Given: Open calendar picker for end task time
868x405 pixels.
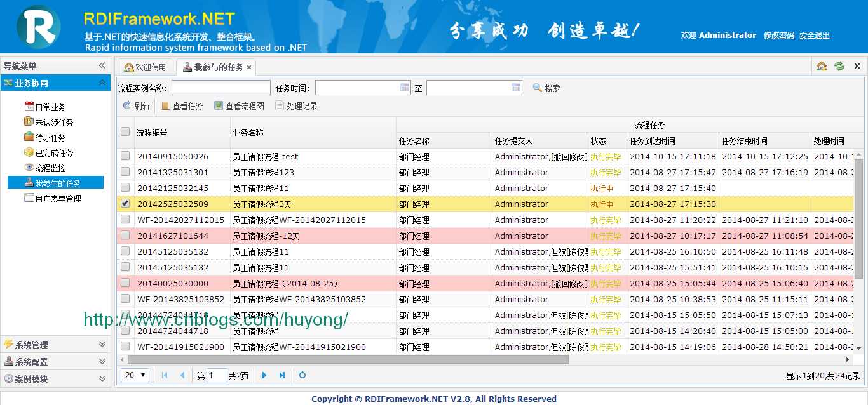Looking at the screenshot, I should [x=516, y=88].
